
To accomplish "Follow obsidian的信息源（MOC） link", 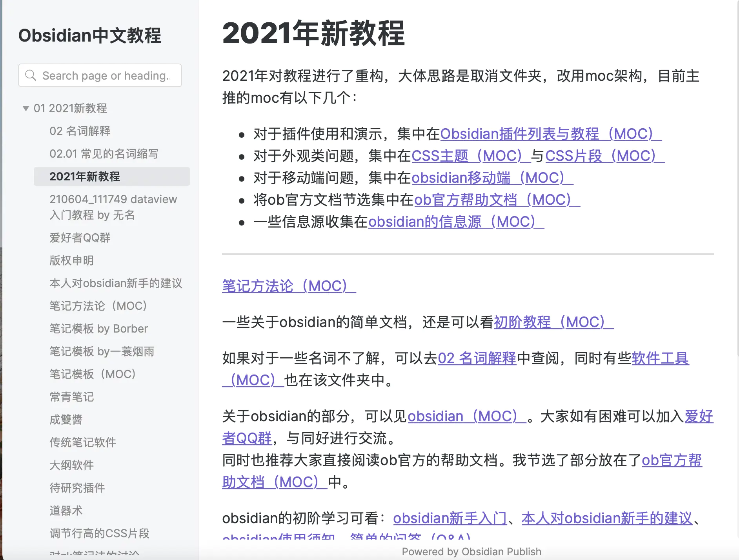I will click(x=456, y=222).
